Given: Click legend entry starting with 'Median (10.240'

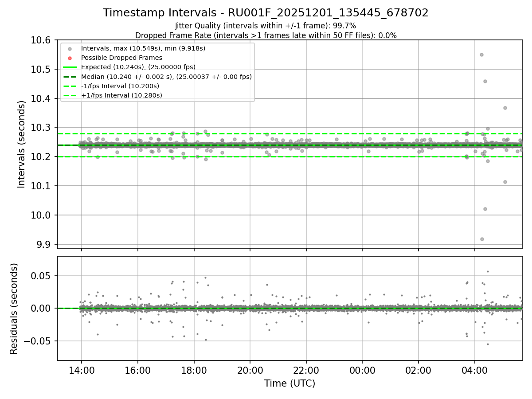Looking at the screenshot, I should click(x=166, y=77).
